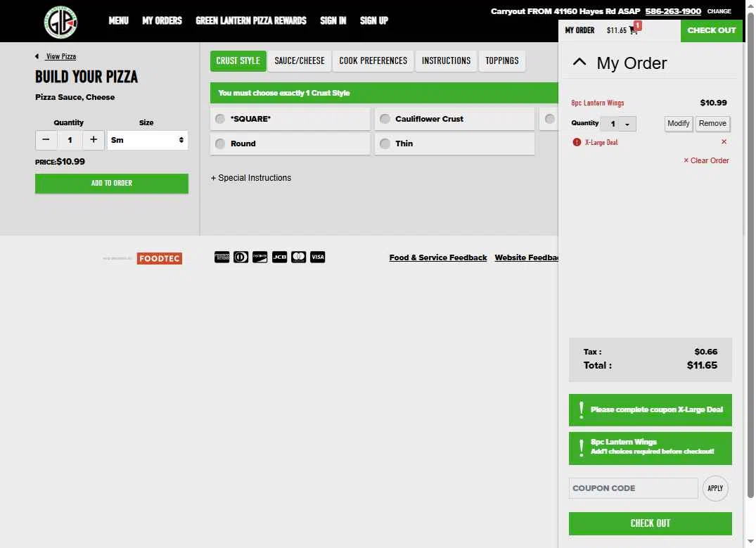Screen dimensions: 756x548
Task: Select the partially hidden third crust radio
Action: tap(550, 119)
